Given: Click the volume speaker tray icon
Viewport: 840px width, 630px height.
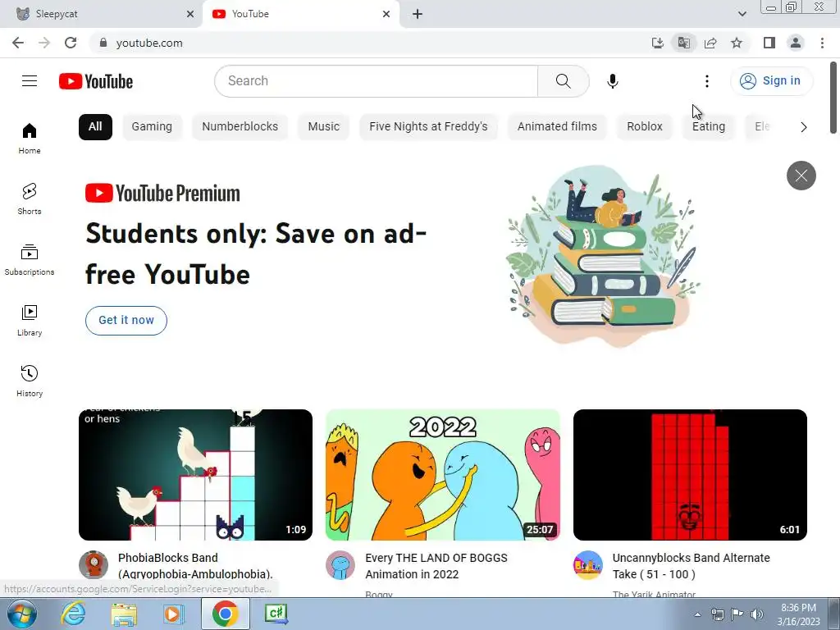Looking at the screenshot, I should 756,614.
